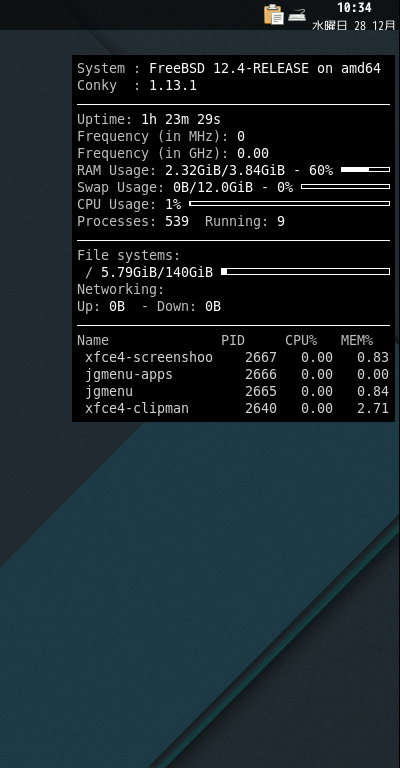Image resolution: width=400 pixels, height=768 pixels.
Task: Click the Conky version 1.13.1 line
Action: click(137, 86)
